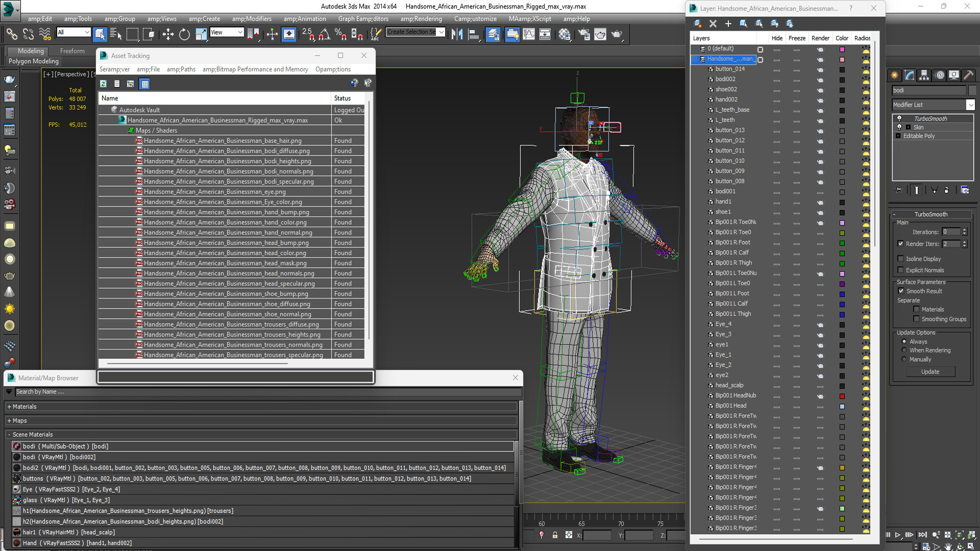Open the Utilities hammer tab

[969, 75]
